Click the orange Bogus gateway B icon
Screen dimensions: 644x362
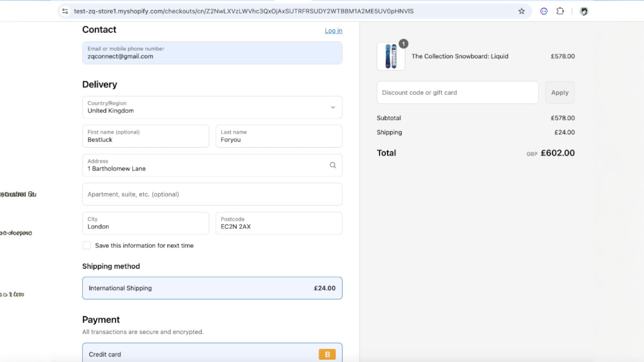pyautogui.click(x=327, y=354)
